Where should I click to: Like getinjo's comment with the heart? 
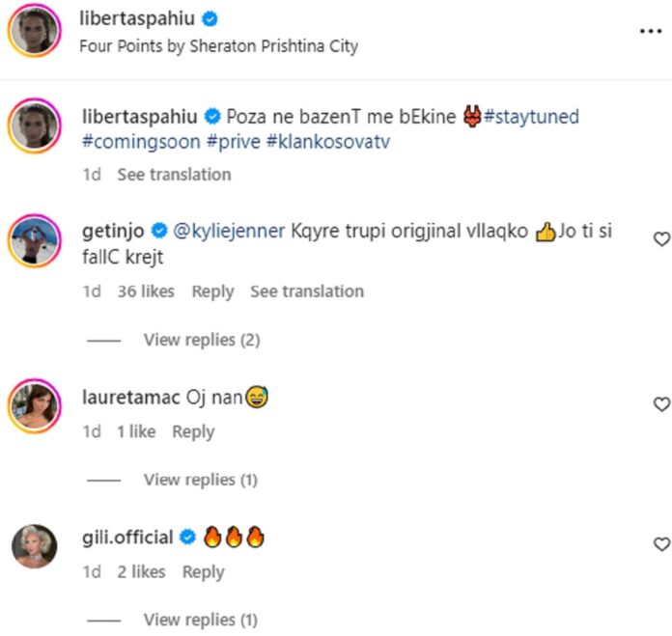pos(661,238)
